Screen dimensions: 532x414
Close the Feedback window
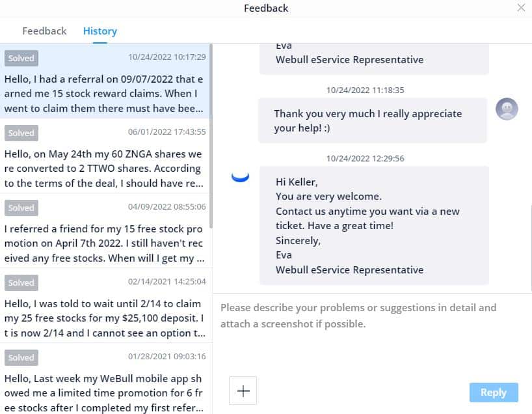tap(521, 8)
